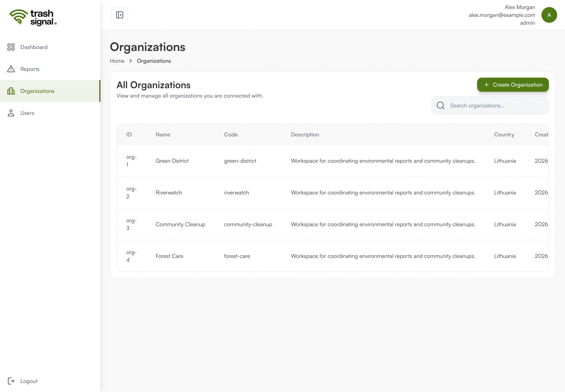Click the green-district code cell
Viewport: 565px width, 392px height.
click(240, 161)
